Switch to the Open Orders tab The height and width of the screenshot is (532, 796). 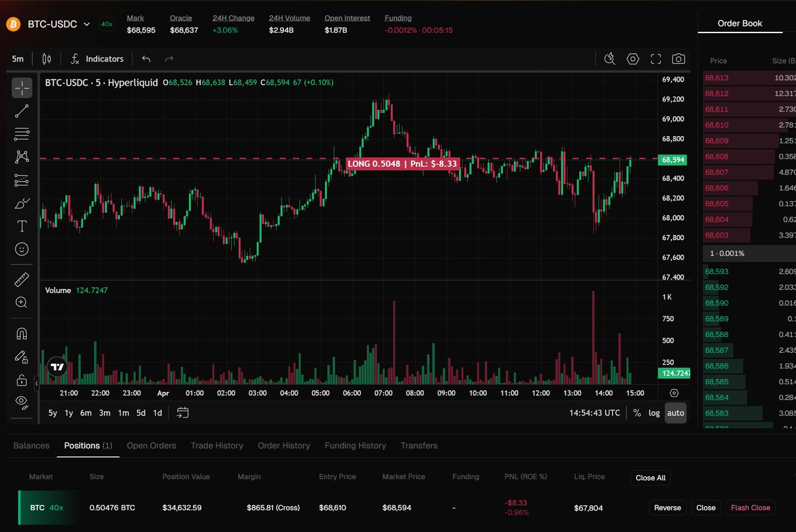(x=151, y=446)
